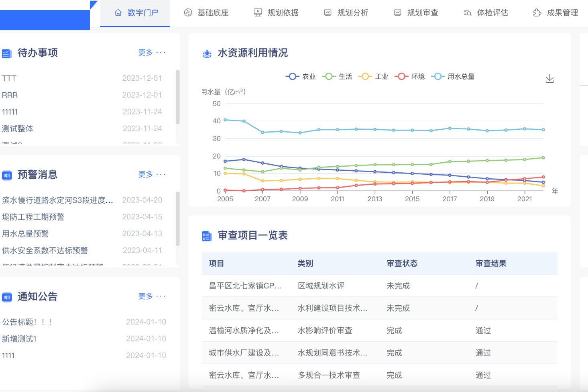Click the 审查项目一览表 list icon
The image size is (588, 392).
(x=207, y=236)
